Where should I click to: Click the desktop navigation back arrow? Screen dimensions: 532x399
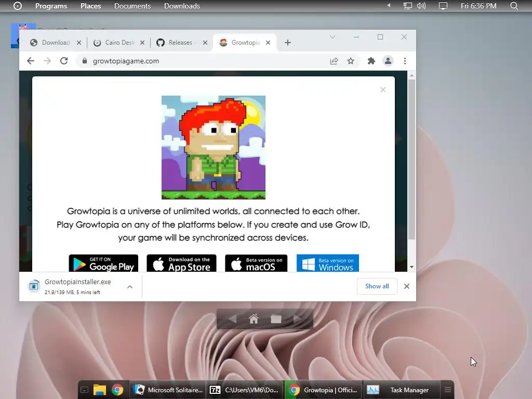232,319
